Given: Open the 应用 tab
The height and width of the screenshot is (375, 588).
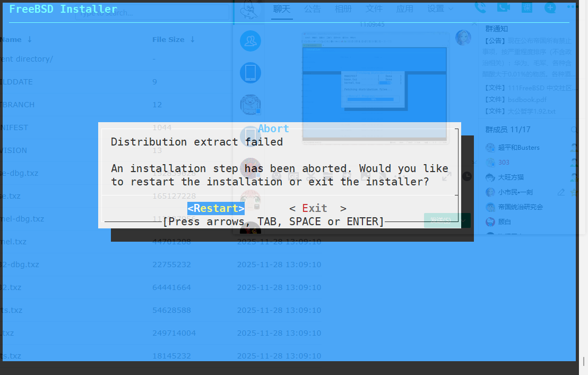Looking at the screenshot, I should [404, 9].
